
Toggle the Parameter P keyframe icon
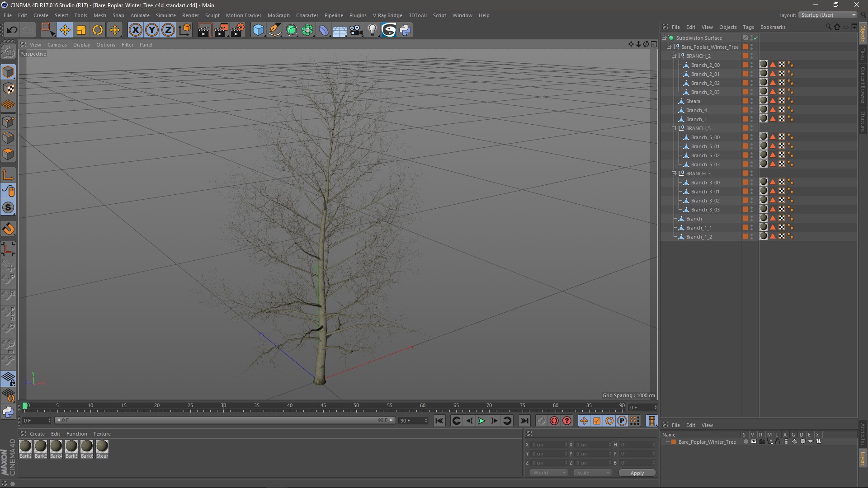click(x=622, y=421)
